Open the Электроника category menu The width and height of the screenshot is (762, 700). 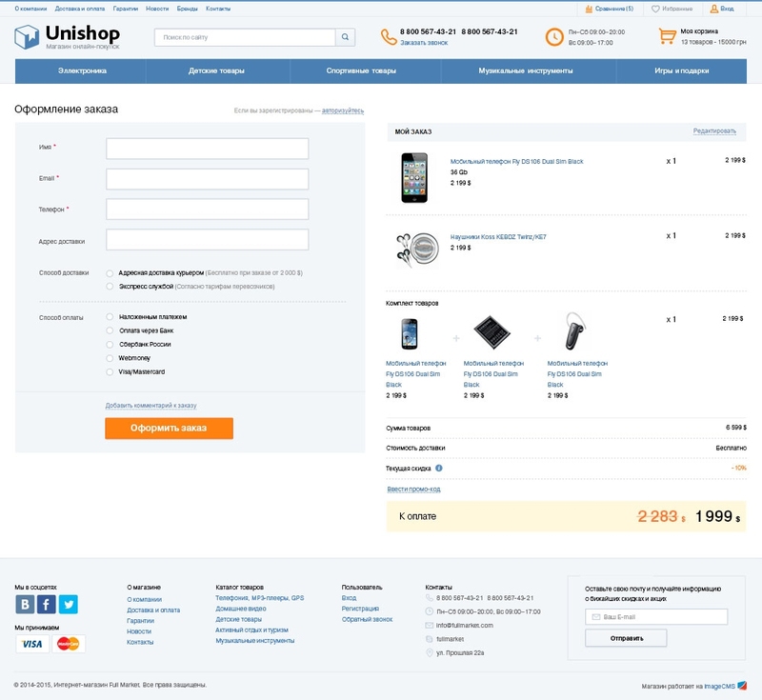click(x=83, y=71)
